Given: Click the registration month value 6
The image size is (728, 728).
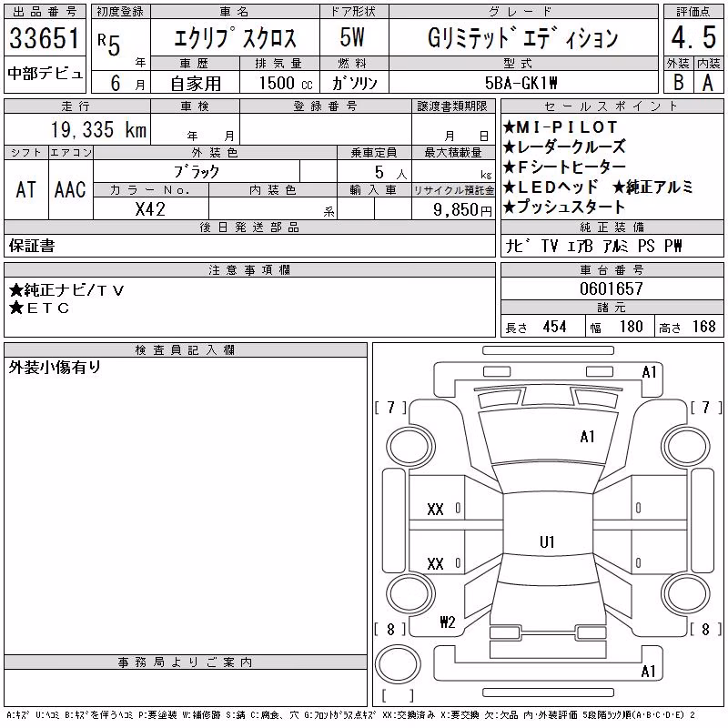Looking at the screenshot, I should [116, 83].
